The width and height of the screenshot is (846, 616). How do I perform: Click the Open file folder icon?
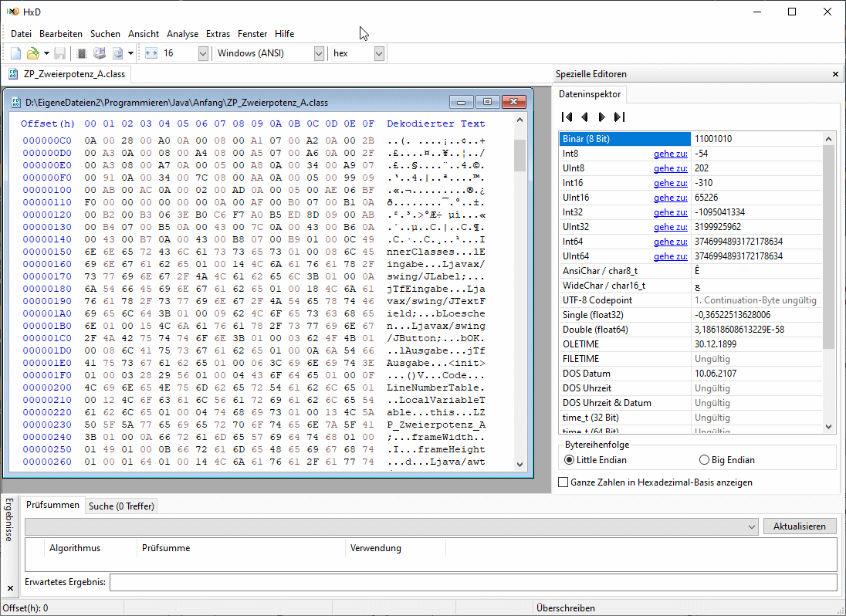[x=33, y=53]
